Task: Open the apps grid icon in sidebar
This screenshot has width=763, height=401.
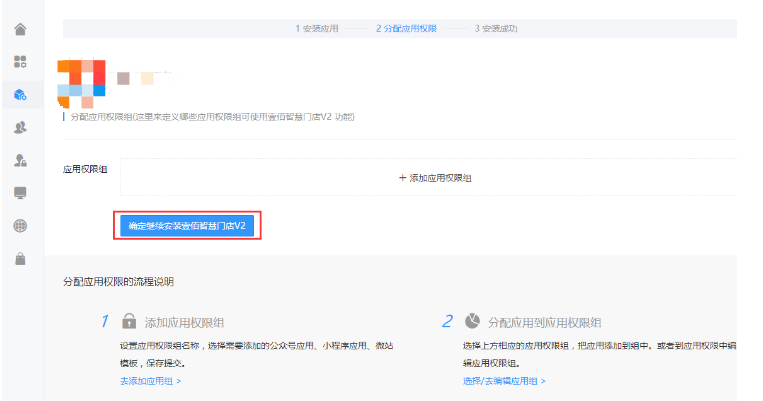Action: pyautogui.click(x=20, y=61)
